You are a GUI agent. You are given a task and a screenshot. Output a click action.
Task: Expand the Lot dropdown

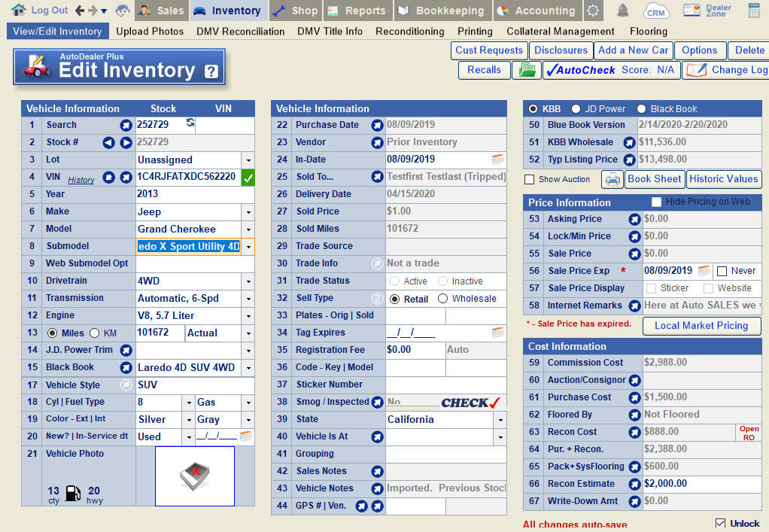tap(248, 160)
